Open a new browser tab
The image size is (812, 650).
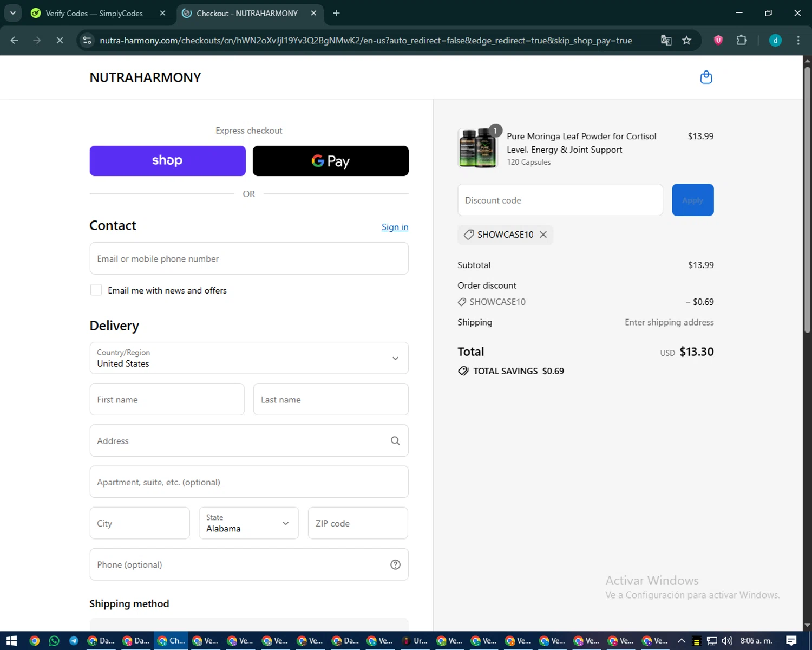pos(336,13)
